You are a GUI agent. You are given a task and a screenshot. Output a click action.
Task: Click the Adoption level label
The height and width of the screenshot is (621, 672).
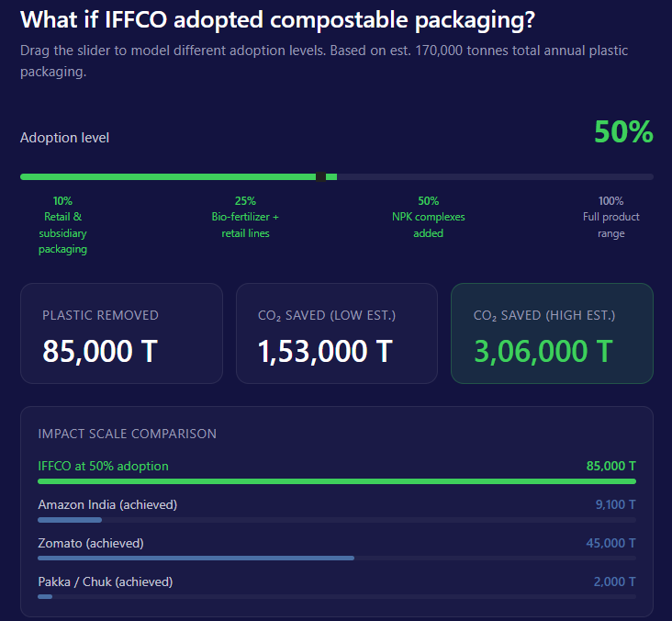64,138
